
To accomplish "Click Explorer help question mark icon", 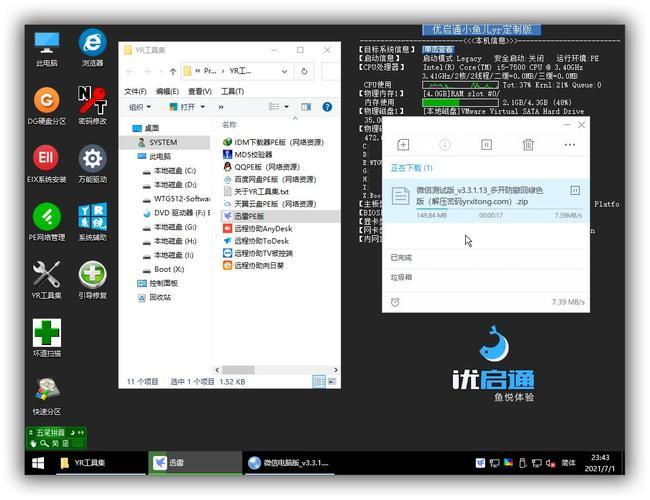I will (x=327, y=107).
